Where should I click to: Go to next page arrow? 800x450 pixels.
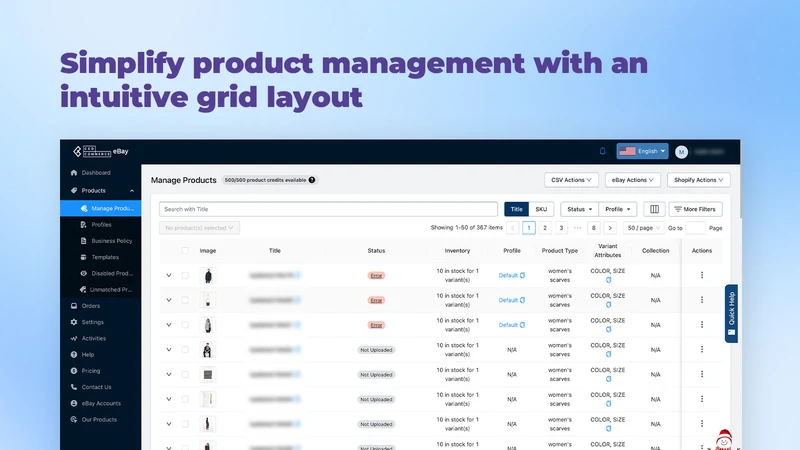[x=610, y=228]
